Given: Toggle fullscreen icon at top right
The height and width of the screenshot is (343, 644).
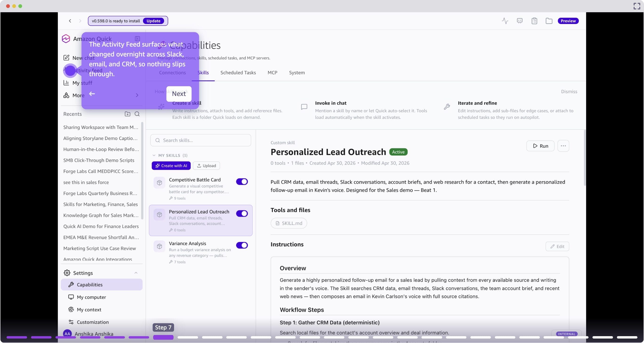Looking at the screenshot, I should [x=636, y=6].
